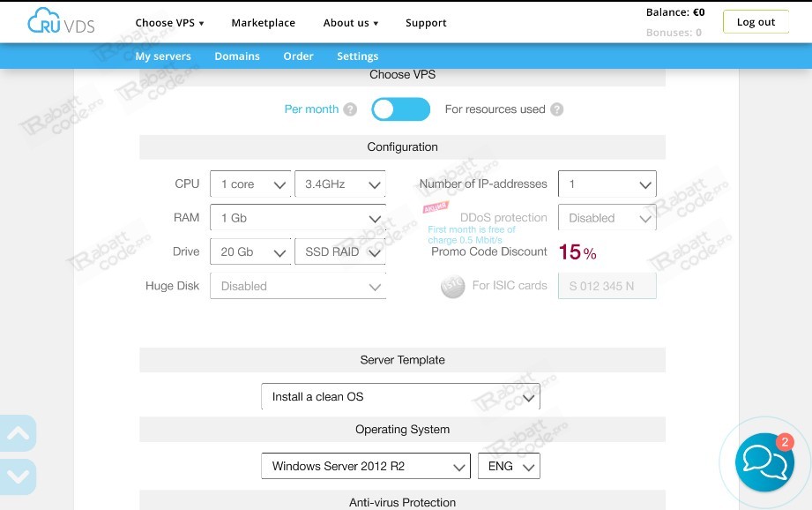Show help for Per month billing
This screenshot has width=812, height=510.
point(350,109)
